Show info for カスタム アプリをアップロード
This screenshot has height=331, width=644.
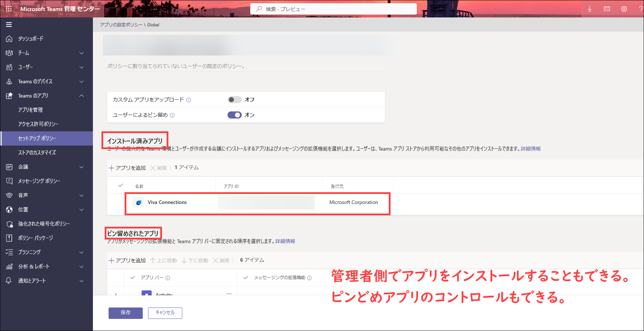(x=189, y=100)
